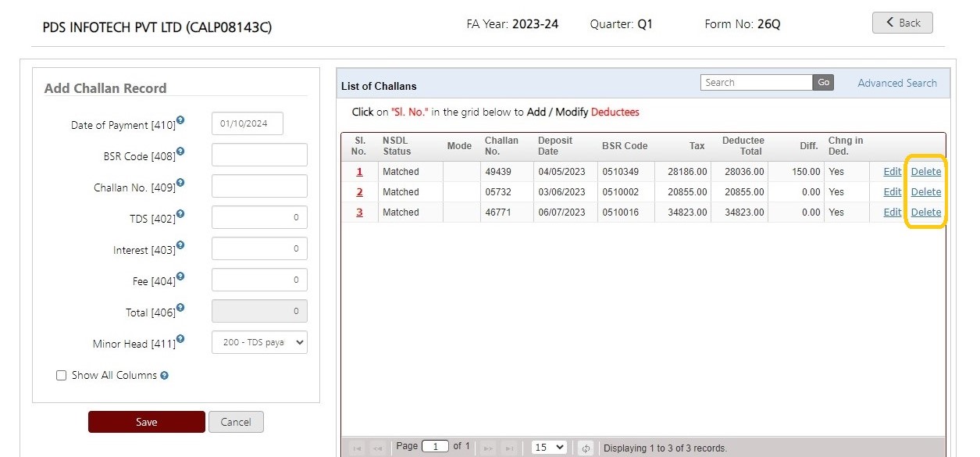Click help icon beside Interest [403]
Screen dimensions: 980x457
click(x=180, y=245)
